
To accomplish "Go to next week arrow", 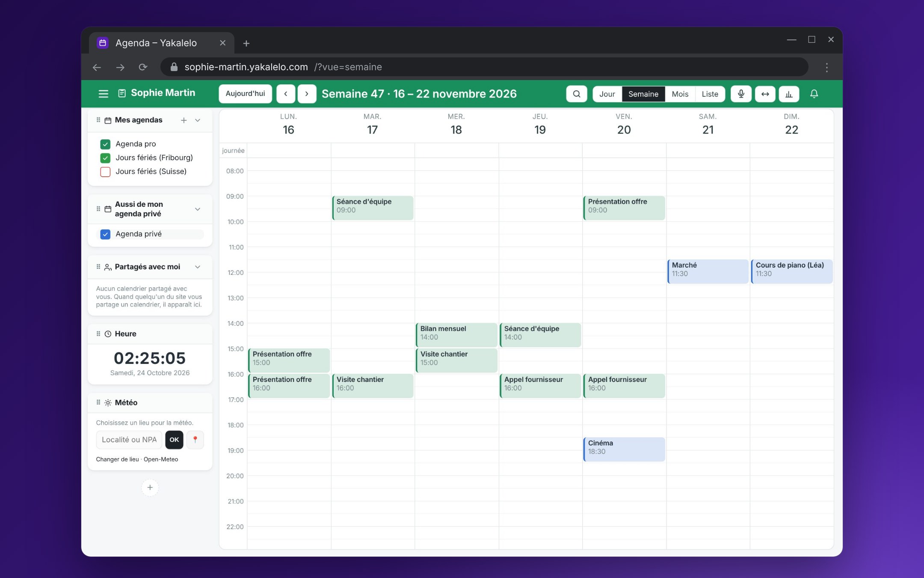I will (307, 94).
